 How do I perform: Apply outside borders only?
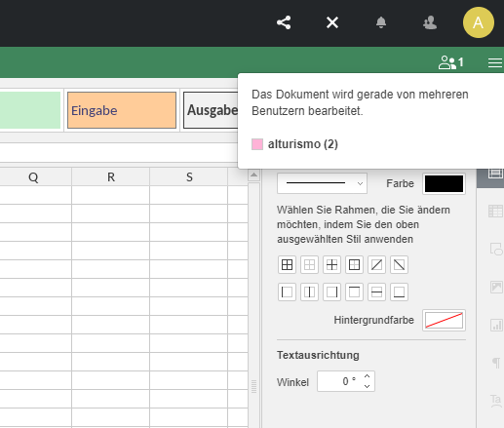[x=354, y=265]
